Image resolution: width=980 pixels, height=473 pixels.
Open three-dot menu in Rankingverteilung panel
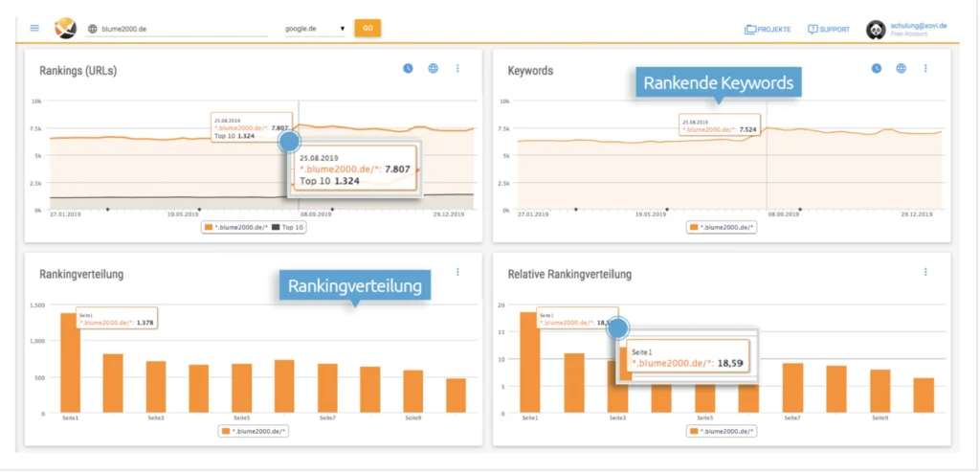pyautogui.click(x=457, y=272)
